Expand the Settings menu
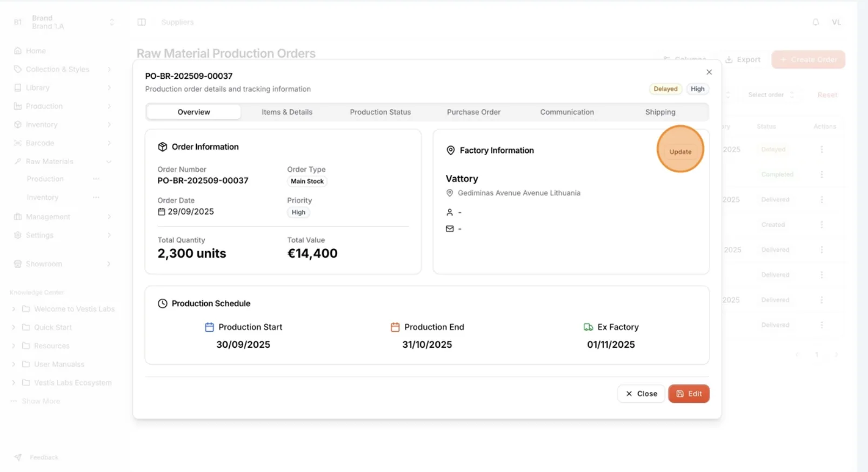The width and height of the screenshot is (868, 472). [x=64, y=235]
